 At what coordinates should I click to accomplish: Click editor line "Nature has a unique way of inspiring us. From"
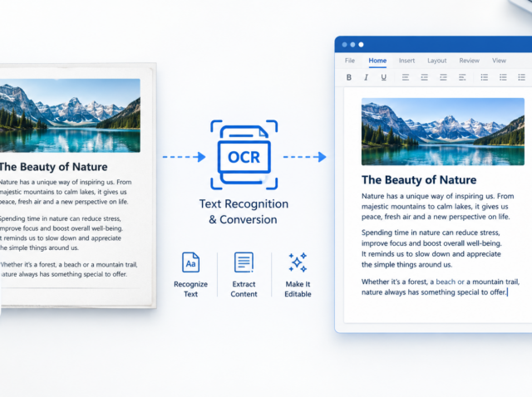point(438,196)
